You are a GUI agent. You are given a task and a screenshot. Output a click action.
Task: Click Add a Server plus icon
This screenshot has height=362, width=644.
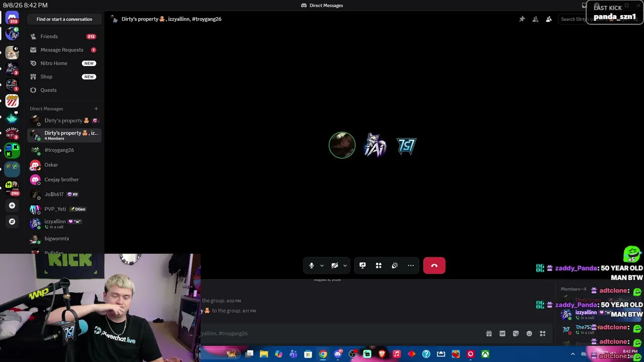12,205
